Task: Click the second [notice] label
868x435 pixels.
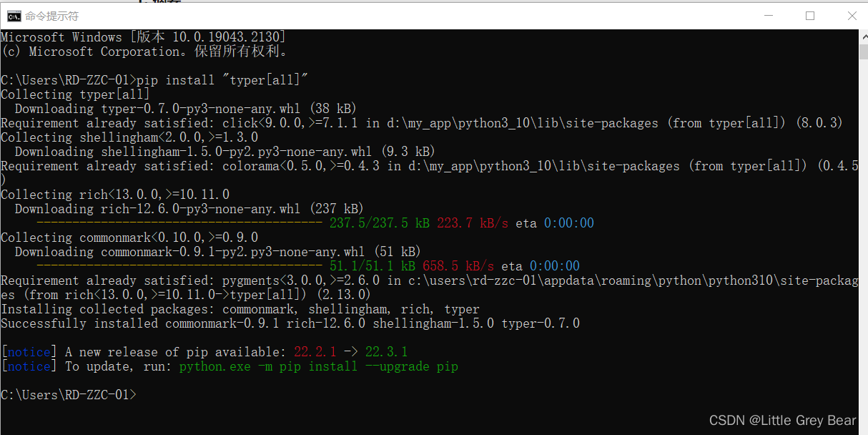Action: [x=27, y=366]
